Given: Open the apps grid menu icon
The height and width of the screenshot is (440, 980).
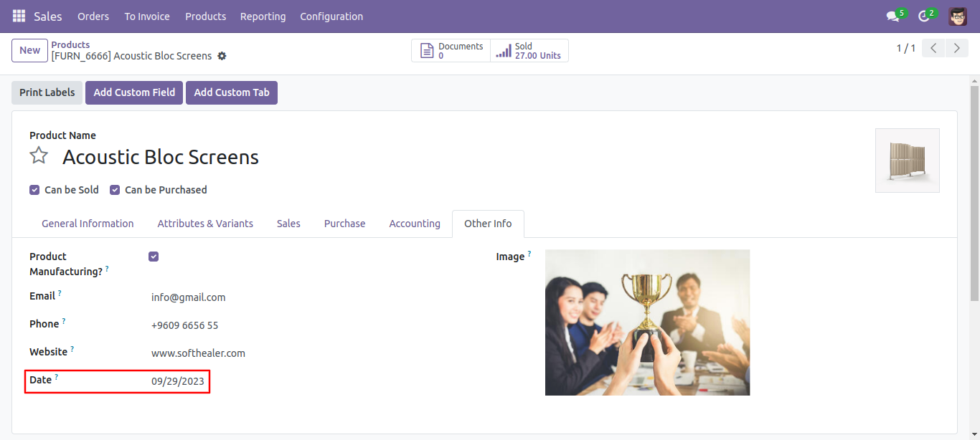Looking at the screenshot, I should click(19, 16).
